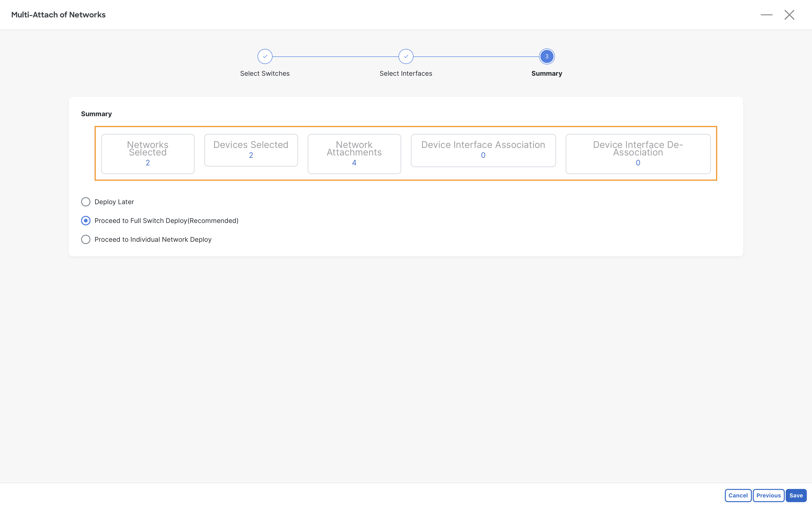The image size is (812, 508).
Task: Select Proceed to Individual Network Deploy
Action: 86,239
